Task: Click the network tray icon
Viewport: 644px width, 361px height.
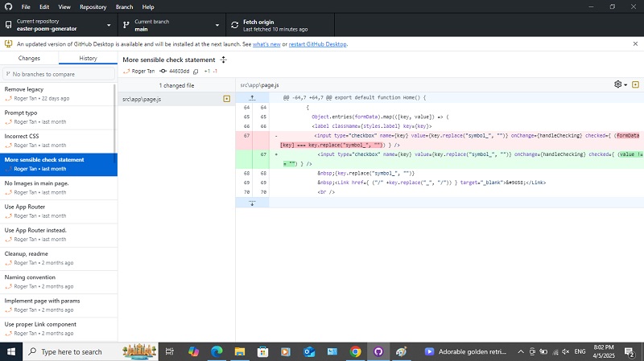Action: tap(555, 351)
